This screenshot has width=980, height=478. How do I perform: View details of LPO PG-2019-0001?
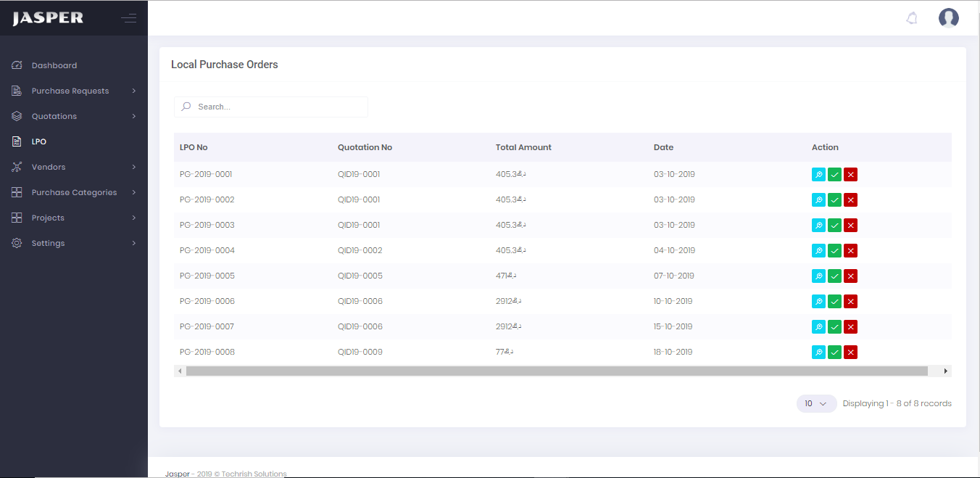[x=818, y=174]
